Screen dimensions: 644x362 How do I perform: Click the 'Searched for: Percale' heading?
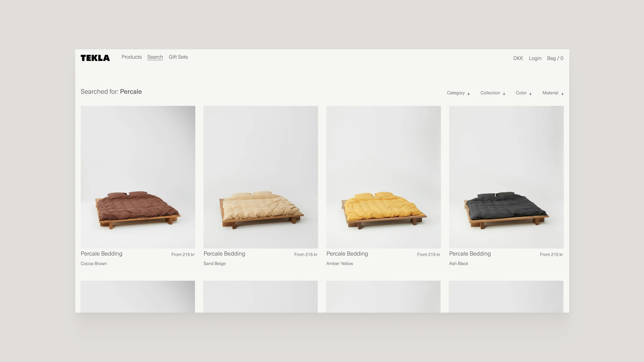click(111, 92)
